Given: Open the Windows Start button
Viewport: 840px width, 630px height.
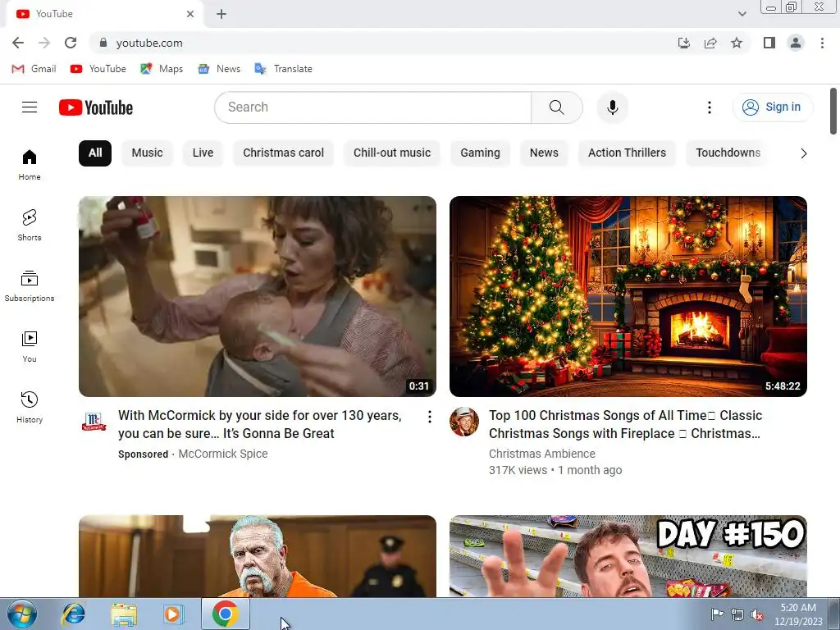Looking at the screenshot, I should coord(22,614).
